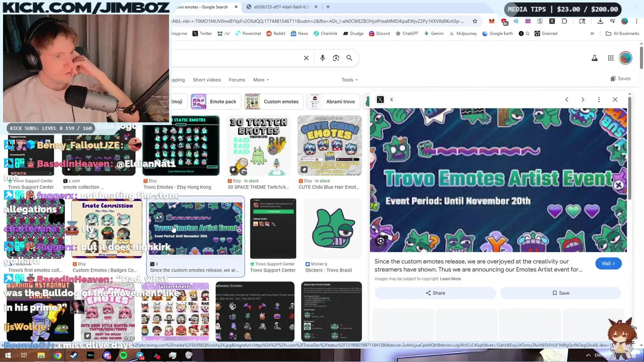Open the Emote Commission Etsy thumbnail
The height and width of the screenshot is (362, 644).
[107, 229]
